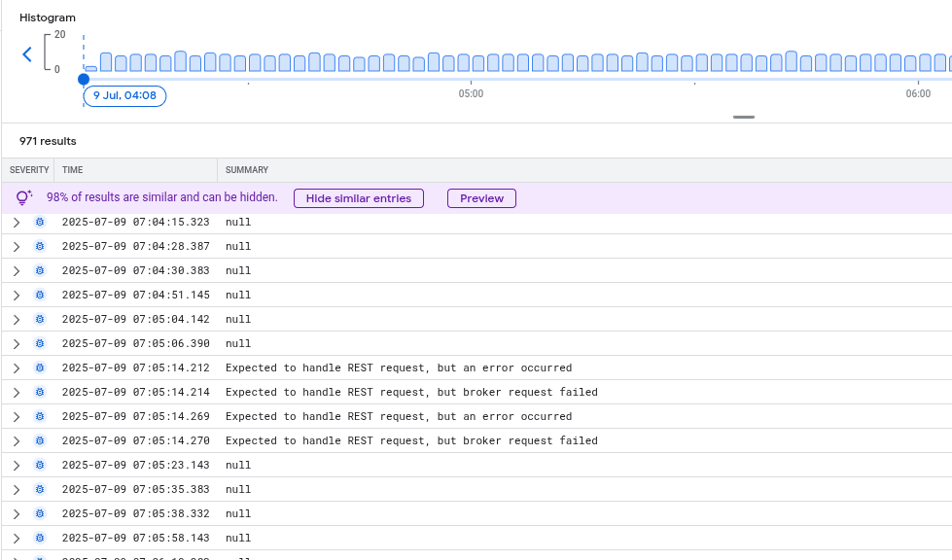952x560 pixels.
Task: Expand the 07:04:28.387 log entry
Action: coord(17,246)
